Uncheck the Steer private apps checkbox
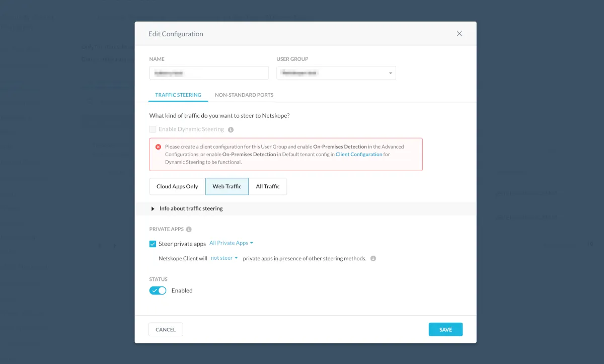The width and height of the screenshot is (604, 364). click(x=153, y=244)
